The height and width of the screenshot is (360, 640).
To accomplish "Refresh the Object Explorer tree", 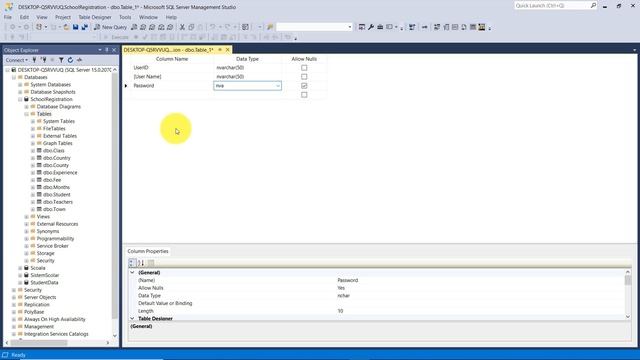I will click(70, 60).
